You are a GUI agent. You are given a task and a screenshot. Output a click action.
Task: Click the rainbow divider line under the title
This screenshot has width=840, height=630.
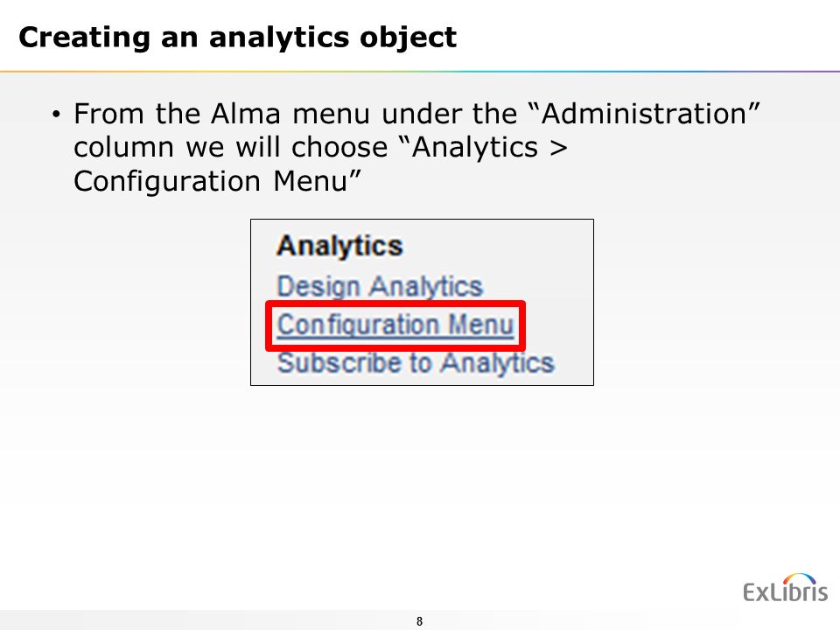pyautogui.click(x=420, y=71)
